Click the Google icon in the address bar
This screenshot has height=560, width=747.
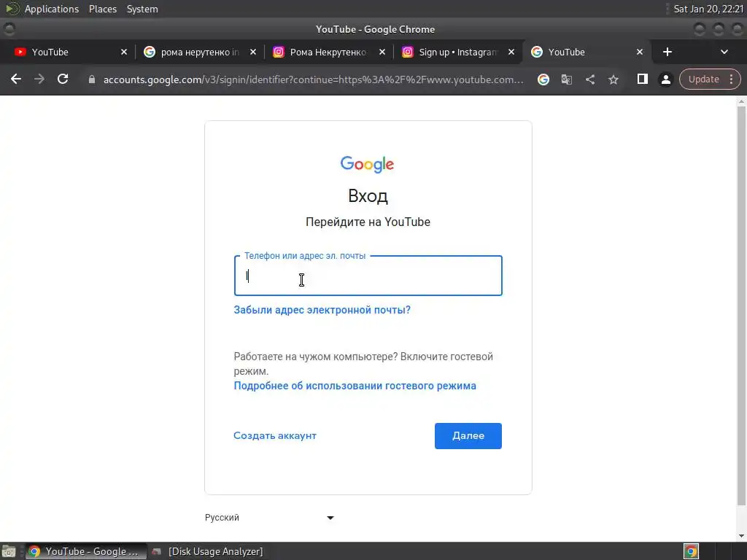pyautogui.click(x=543, y=79)
